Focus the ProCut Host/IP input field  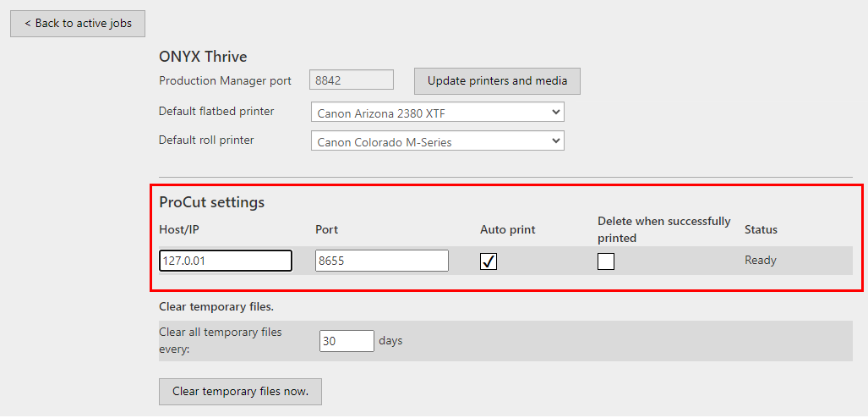tap(226, 261)
